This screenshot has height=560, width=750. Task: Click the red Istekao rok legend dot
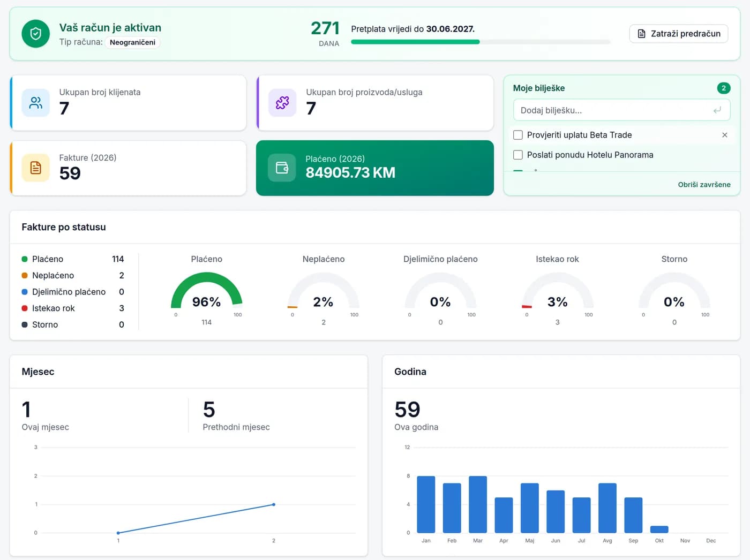click(25, 308)
